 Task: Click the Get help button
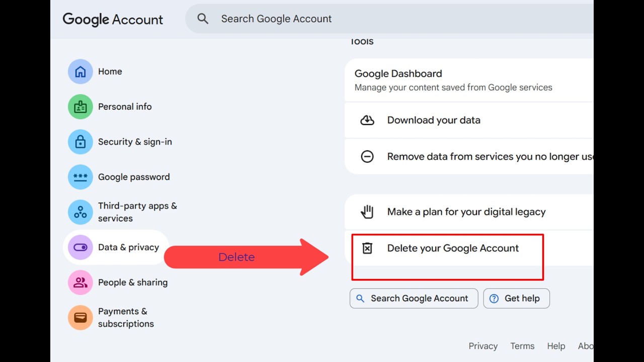click(516, 298)
